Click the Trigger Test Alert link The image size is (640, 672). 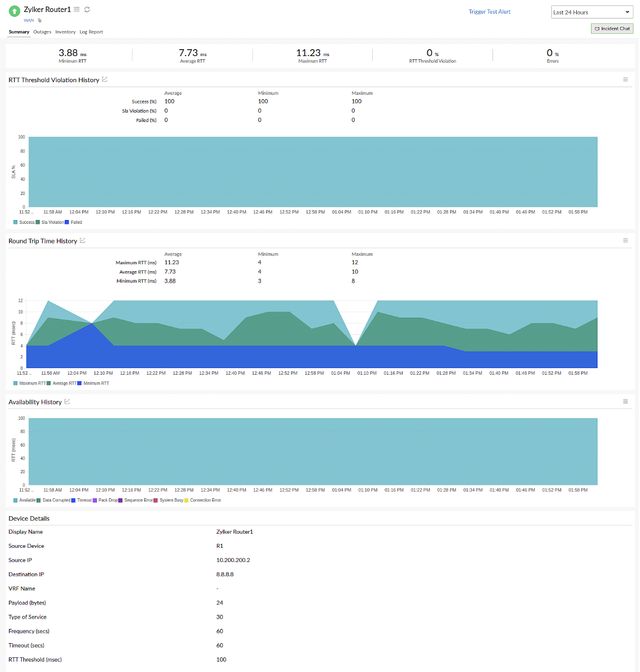click(489, 11)
